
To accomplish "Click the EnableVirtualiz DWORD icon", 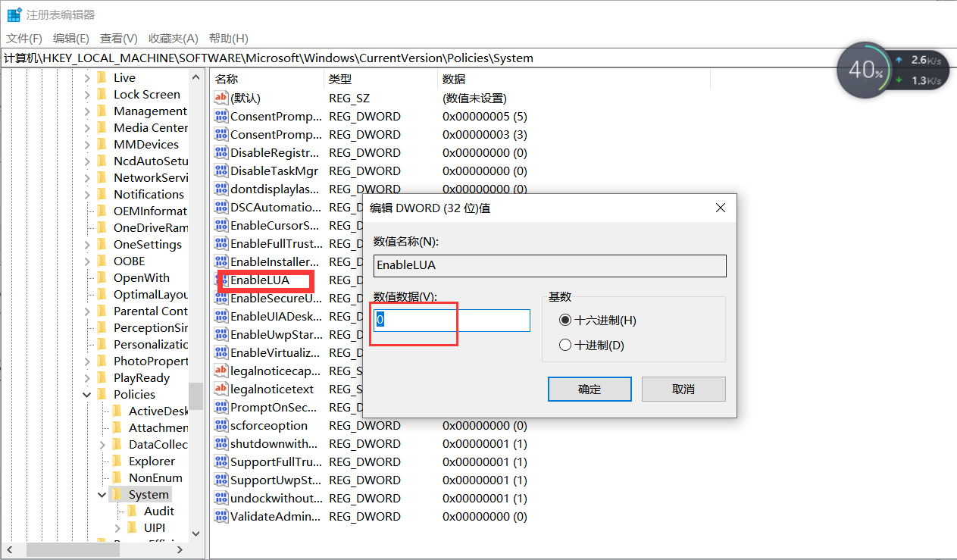I will tap(221, 352).
